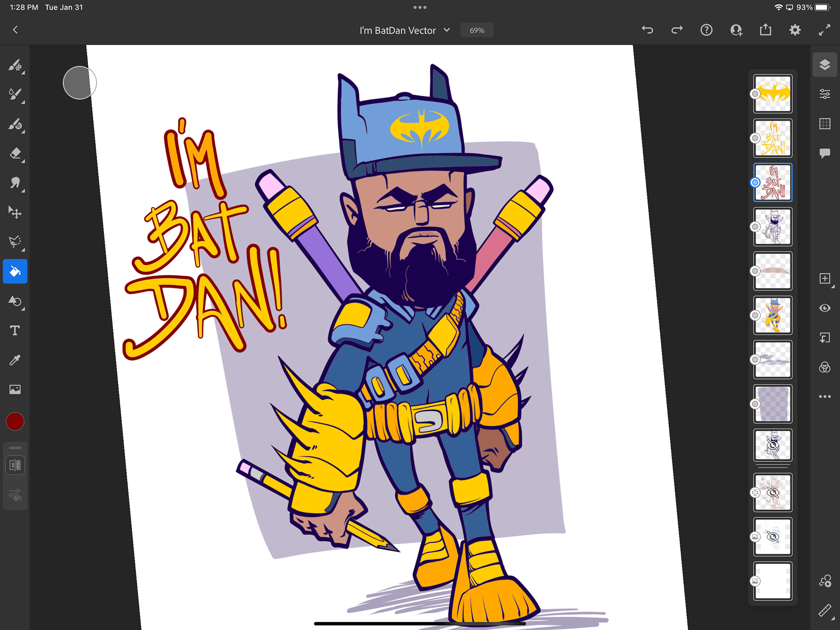The height and width of the screenshot is (630, 840).
Task: Tap the gray touch shortcut circle
Action: pos(80,83)
